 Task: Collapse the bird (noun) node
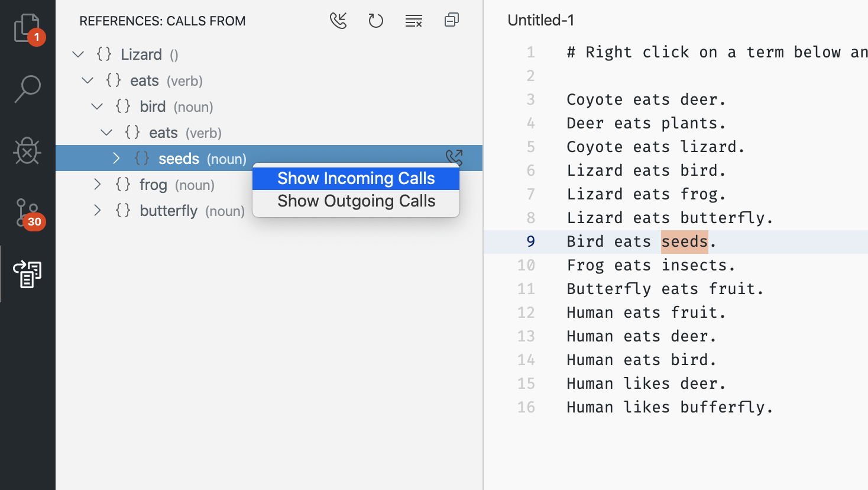pos(97,106)
